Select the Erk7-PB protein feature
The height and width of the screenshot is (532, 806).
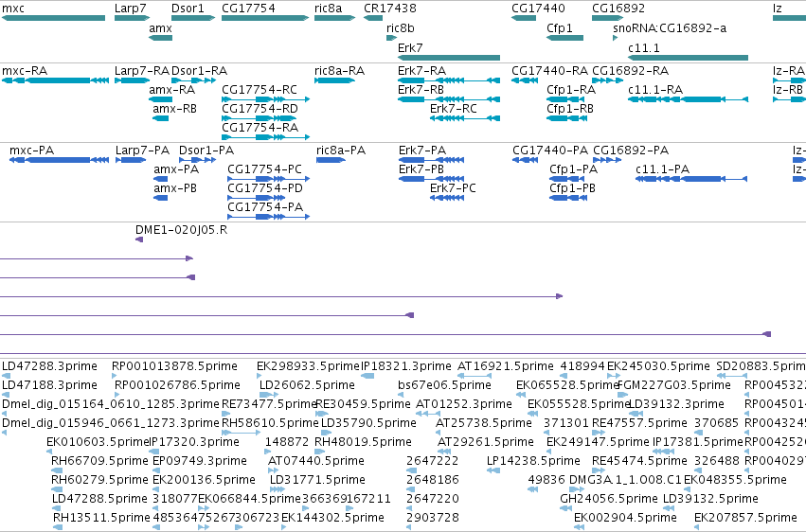431,179
